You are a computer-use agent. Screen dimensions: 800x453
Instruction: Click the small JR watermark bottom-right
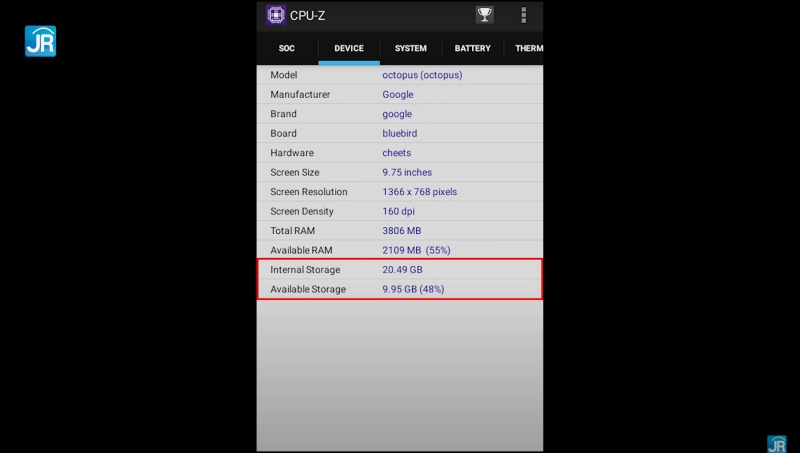[x=776, y=443]
